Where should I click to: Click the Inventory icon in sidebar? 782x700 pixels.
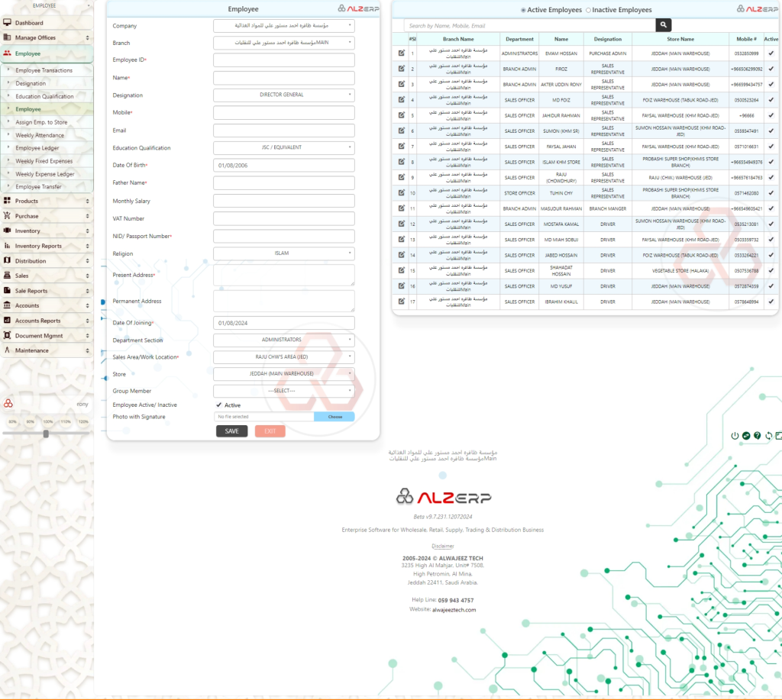(x=7, y=231)
